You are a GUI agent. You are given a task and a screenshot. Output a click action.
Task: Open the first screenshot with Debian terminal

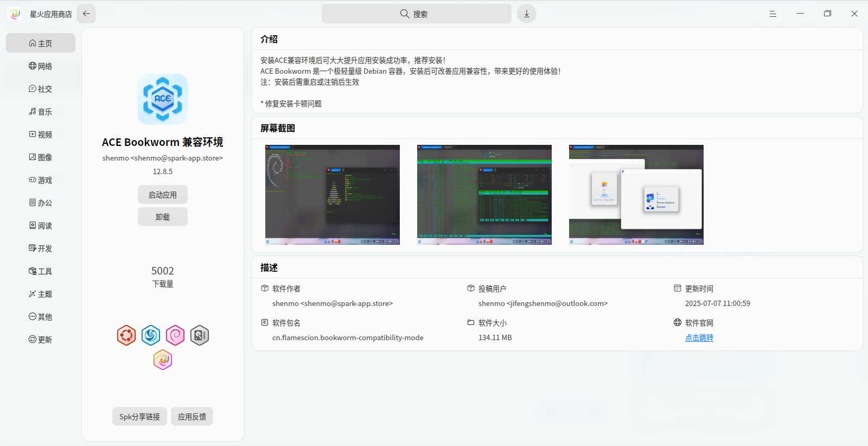[x=333, y=195]
